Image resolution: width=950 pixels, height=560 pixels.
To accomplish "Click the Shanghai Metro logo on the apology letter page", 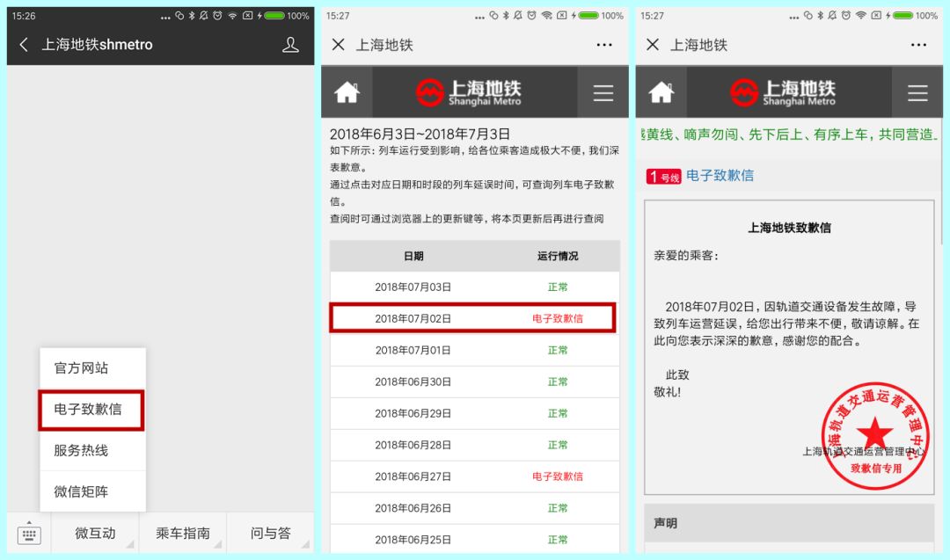I will coord(783,92).
